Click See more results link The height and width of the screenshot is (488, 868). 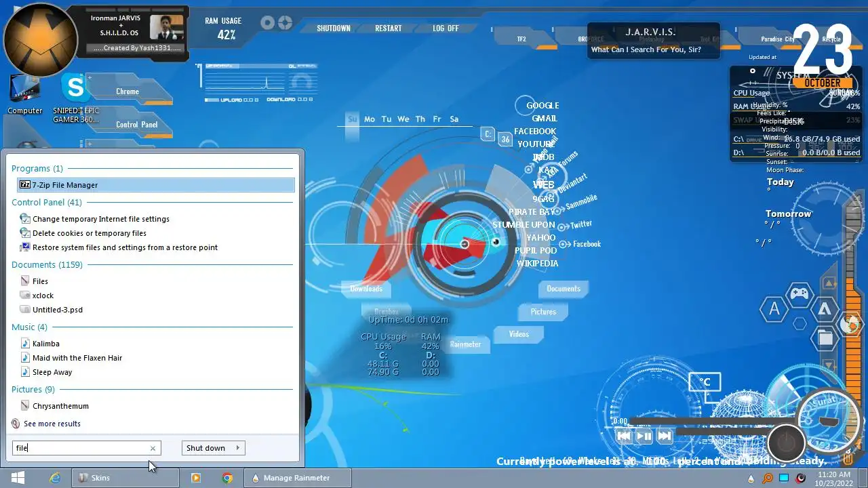coord(46,424)
